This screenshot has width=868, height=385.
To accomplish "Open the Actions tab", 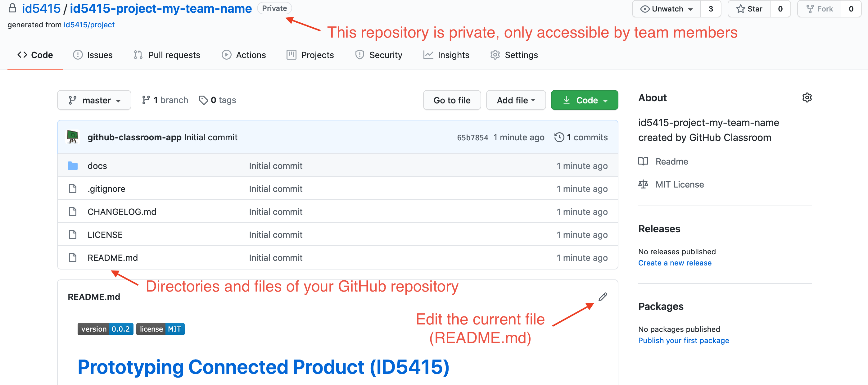I will point(251,54).
